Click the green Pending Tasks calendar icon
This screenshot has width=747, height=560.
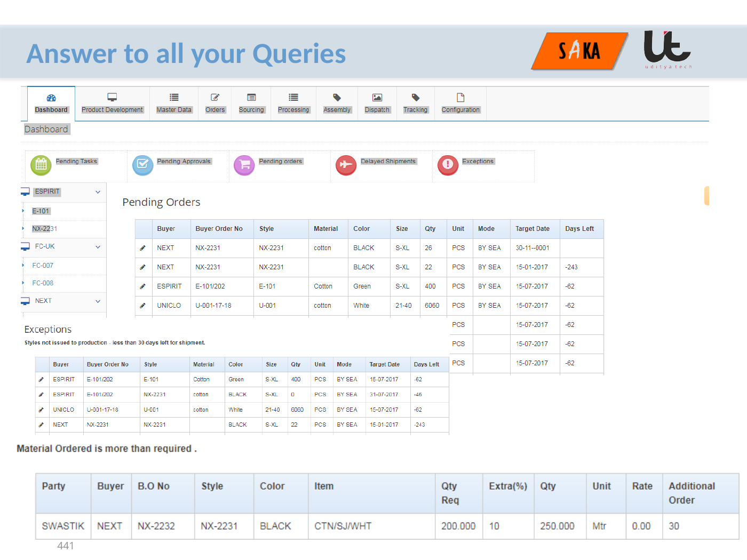(x=41, y=165)
